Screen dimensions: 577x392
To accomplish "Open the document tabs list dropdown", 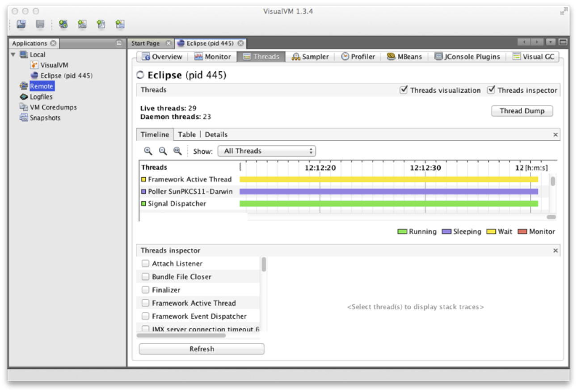I will (x=551, y=42).
